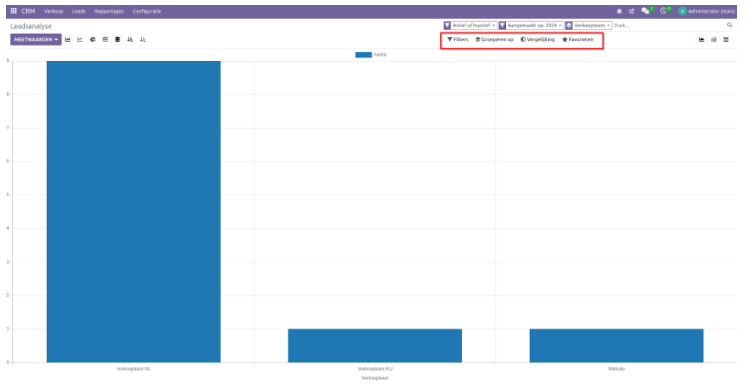Expand the Meetwaarden dropdown
Screen dimensions: 753x391
[36, 39]
